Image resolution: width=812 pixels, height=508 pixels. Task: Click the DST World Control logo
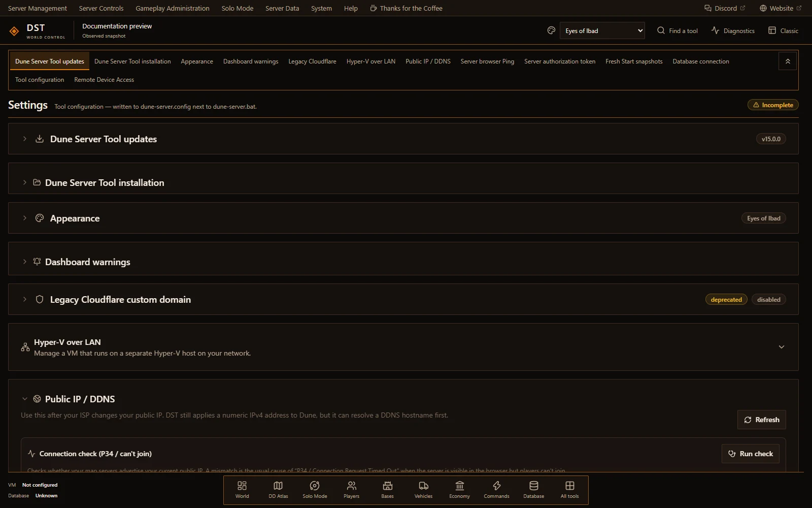pyautogui.click(x=37, y=30)
